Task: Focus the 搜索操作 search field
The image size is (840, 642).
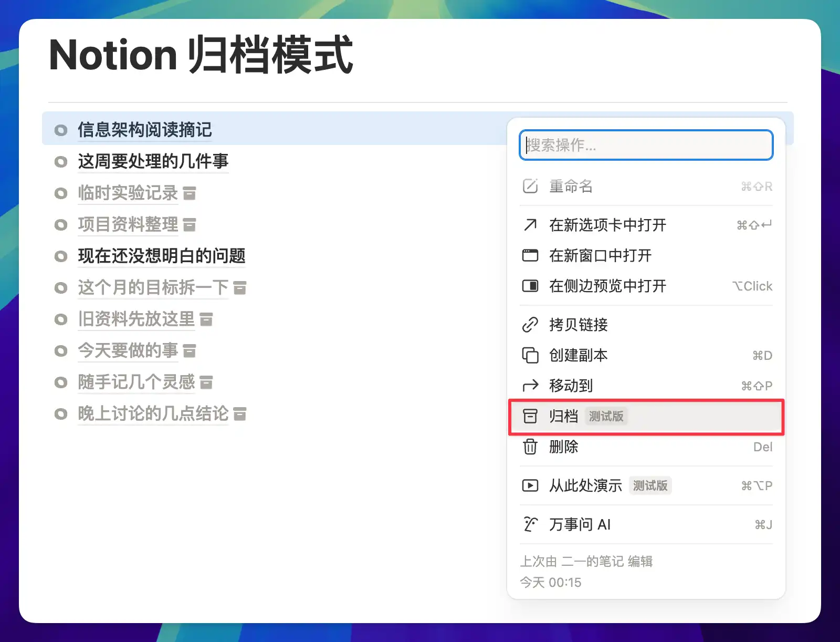Action: point(646,145)
